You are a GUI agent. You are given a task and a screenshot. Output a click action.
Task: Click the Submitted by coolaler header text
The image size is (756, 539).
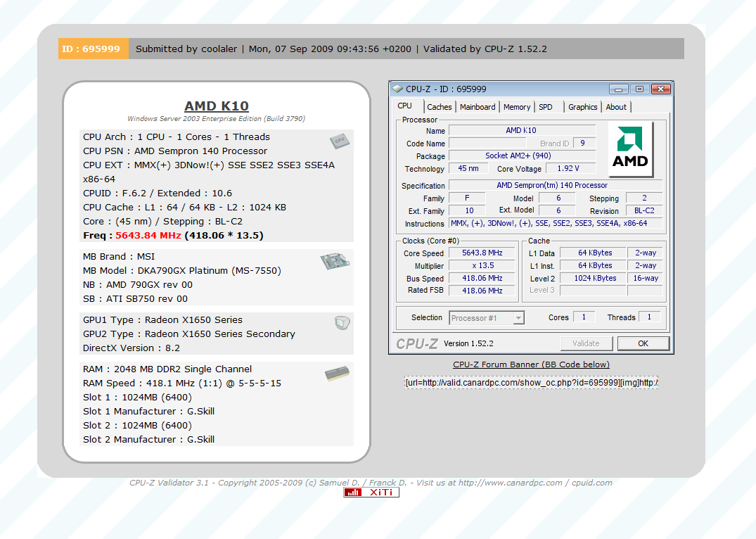click(x=186, y=49)
